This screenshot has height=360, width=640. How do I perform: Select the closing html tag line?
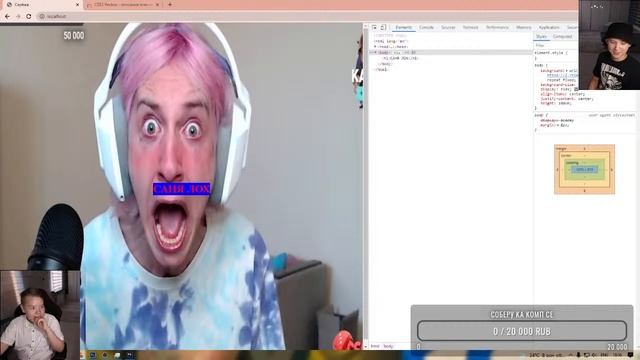click(x=381, y=69)
